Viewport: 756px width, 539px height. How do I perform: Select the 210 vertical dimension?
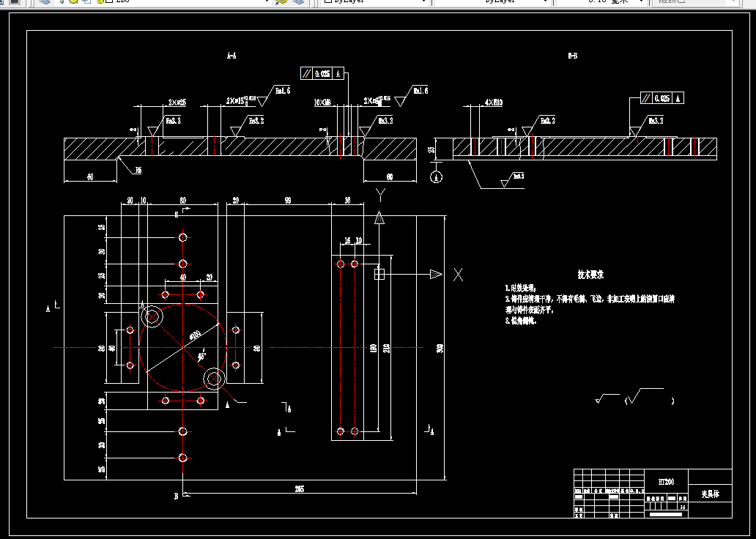[x=386, y=348]
